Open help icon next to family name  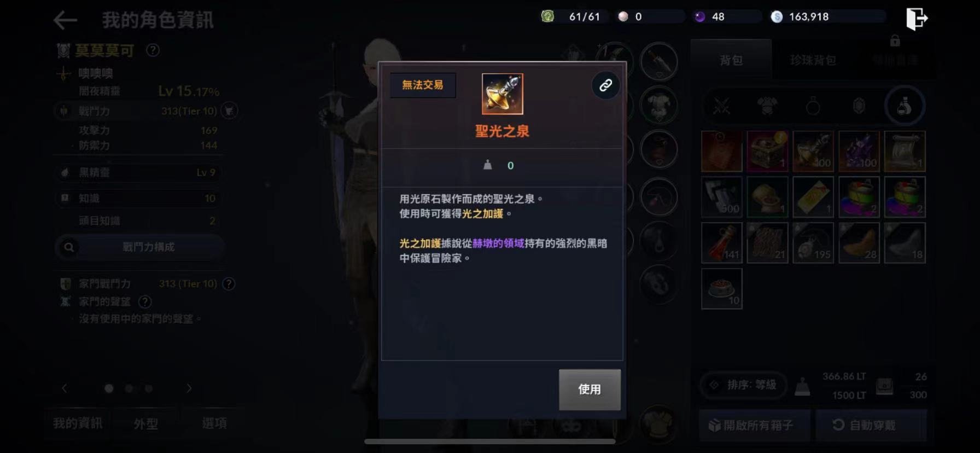coord(153,50)
